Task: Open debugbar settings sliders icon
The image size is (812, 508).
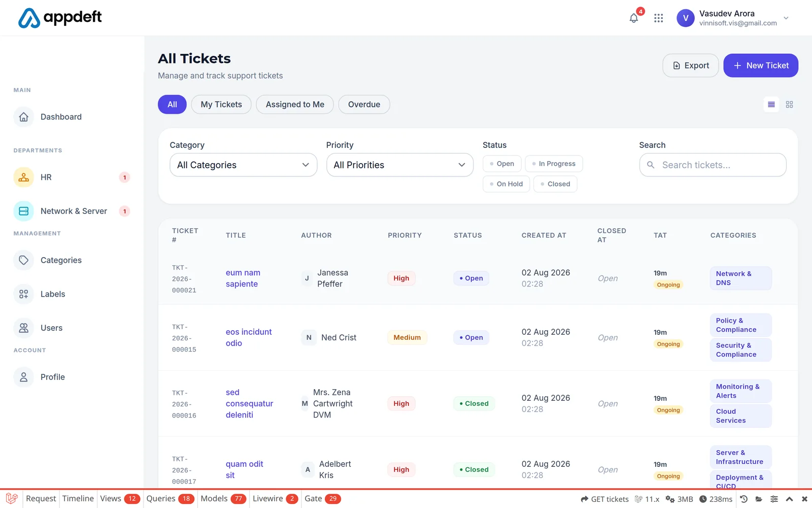Action: (774, 499)
